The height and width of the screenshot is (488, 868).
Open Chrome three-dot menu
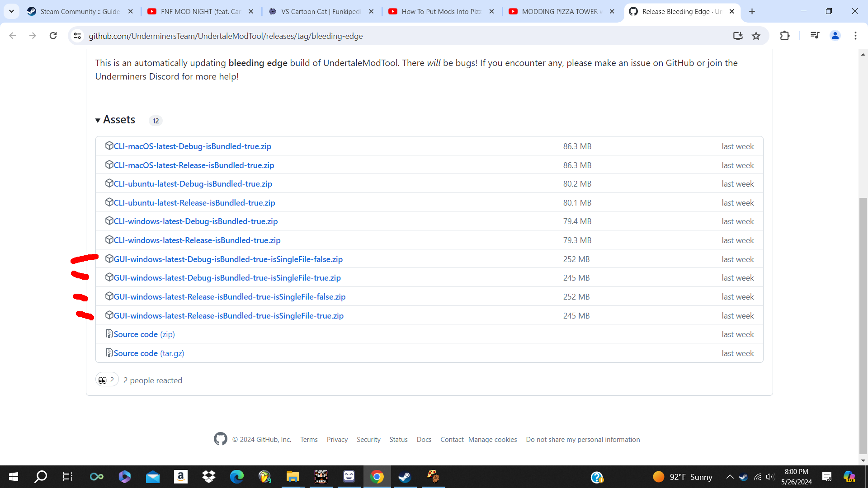coord(855,36)
